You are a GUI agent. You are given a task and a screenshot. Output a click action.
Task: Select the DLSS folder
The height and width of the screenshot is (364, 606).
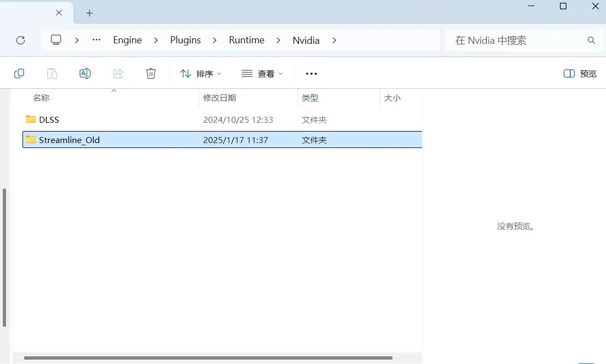[x=49, y=120]
